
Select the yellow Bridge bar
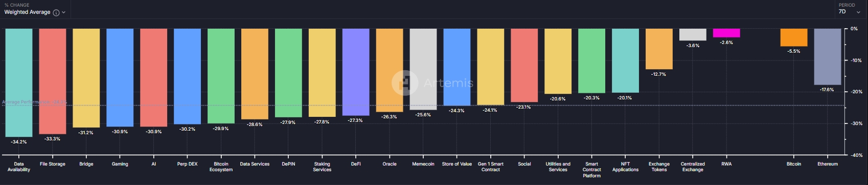(86, 78)
